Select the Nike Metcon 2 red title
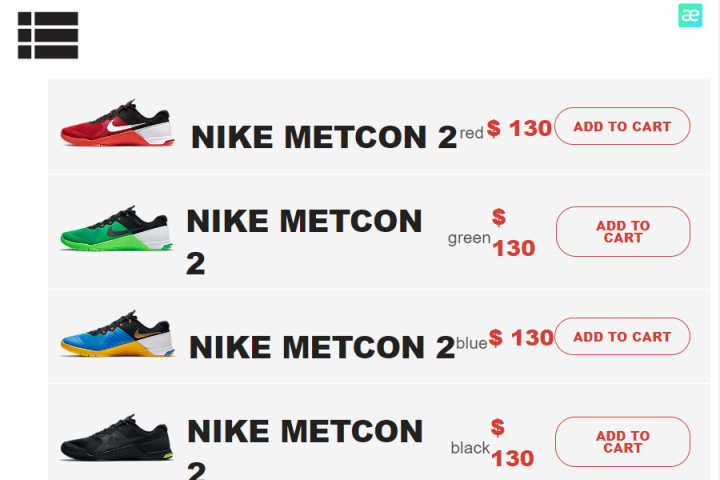 coord(324,137)
